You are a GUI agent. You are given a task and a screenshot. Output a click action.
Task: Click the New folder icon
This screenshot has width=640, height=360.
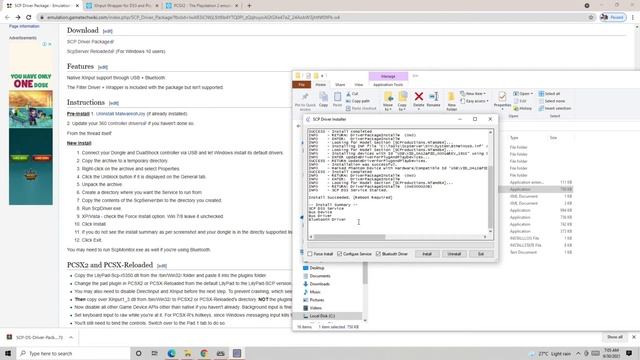pyautogui.click(x=451, y=97)
